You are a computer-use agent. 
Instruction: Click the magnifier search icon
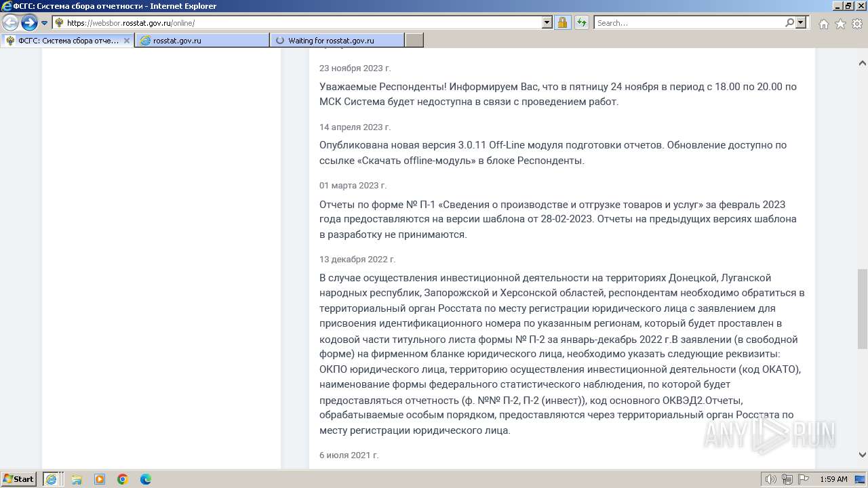click(x=789, y=23)
